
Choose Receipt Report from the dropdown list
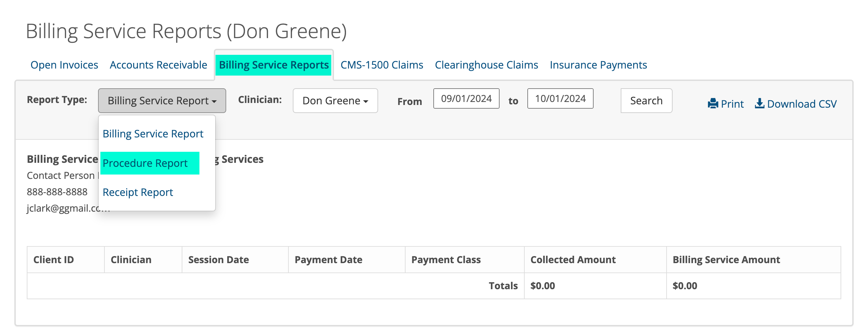coord(138,192)
